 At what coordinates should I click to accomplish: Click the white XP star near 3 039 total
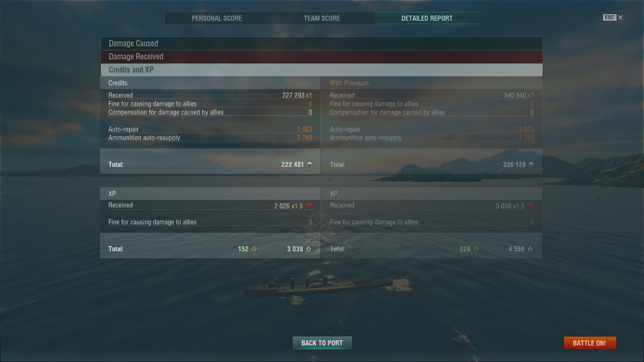pos(309,249)
